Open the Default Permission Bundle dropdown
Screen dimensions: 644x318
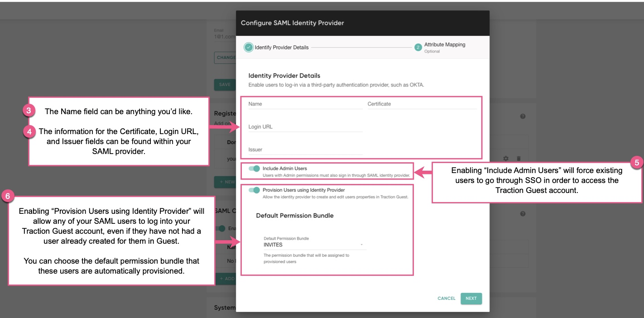pos(361,244)
